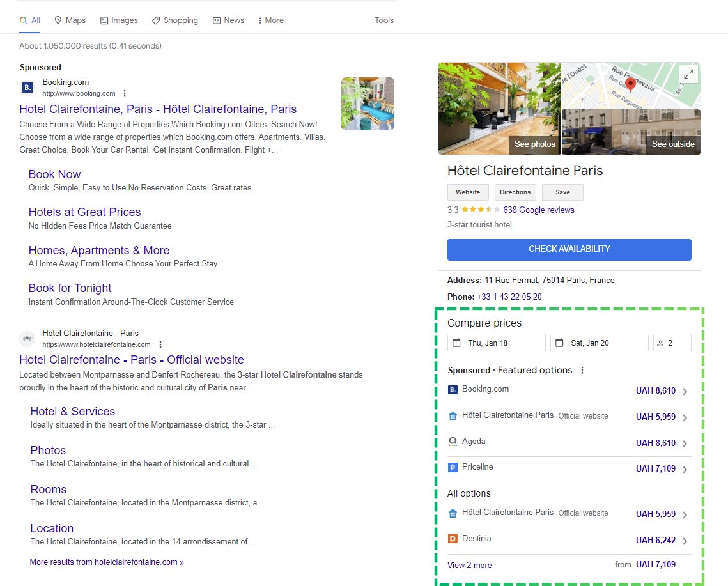The height and width of the screenshot is (586, 728).
Task: Open Homes, Apartments & More sitelink
Action: click(x=99, y=251)
